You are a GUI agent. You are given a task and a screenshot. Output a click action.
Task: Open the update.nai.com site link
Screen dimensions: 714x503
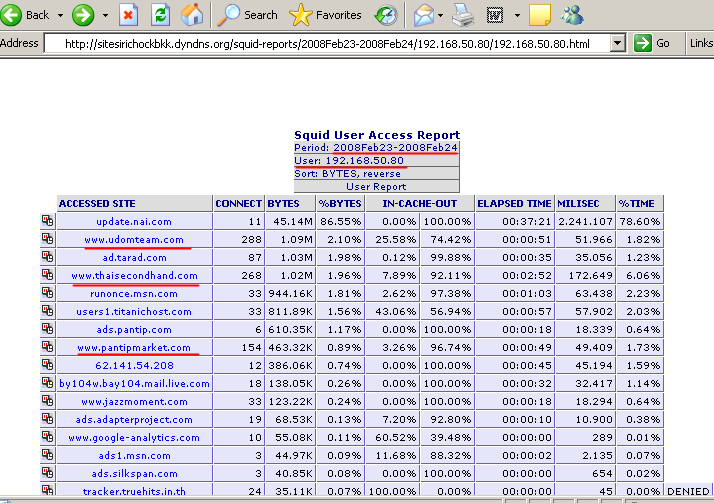pos(134,222)
